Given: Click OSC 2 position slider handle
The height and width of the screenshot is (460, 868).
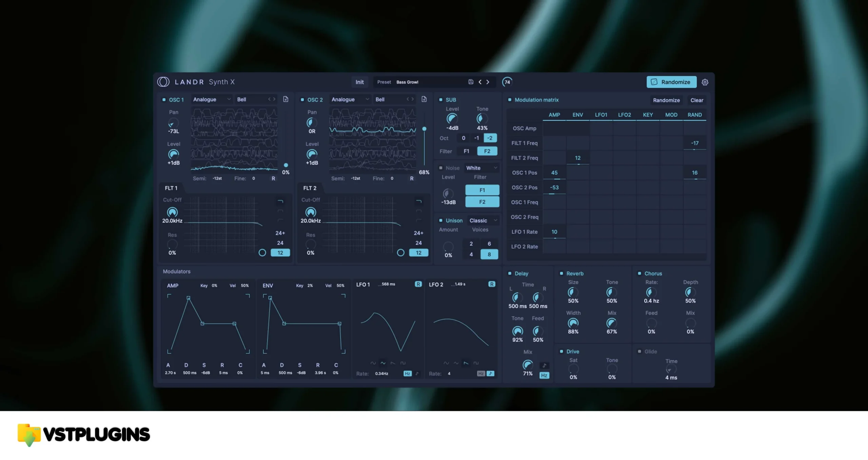Looking at the screenshot, I should pyautogui.click(x=424, y=129).
